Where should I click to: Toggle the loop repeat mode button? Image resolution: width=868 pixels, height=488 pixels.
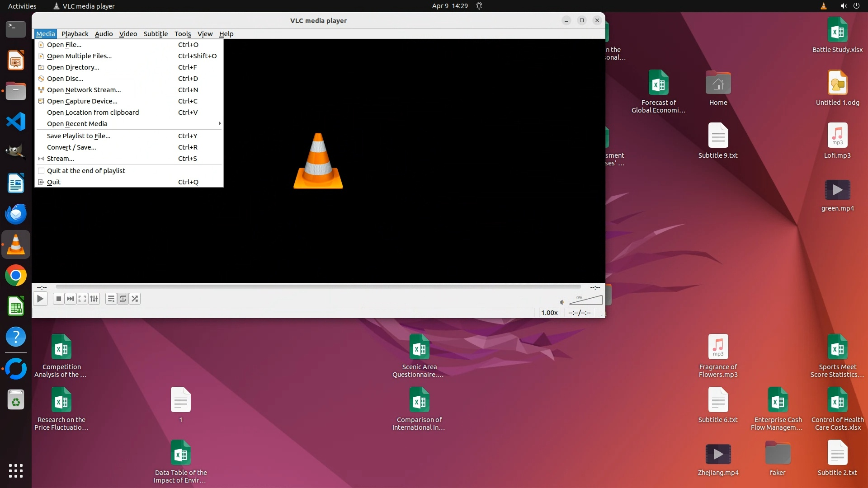[123, 299]
